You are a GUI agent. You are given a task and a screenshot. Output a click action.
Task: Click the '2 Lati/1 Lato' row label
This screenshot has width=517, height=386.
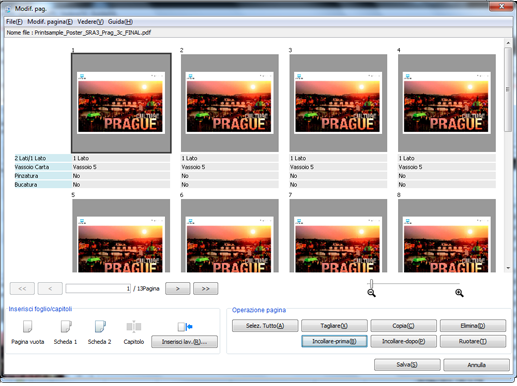[x=43, y=158]
